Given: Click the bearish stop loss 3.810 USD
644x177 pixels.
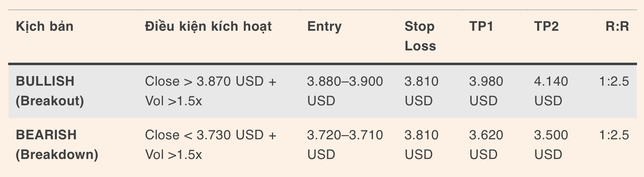Looking at the screenshot, I should click(421, 145).
